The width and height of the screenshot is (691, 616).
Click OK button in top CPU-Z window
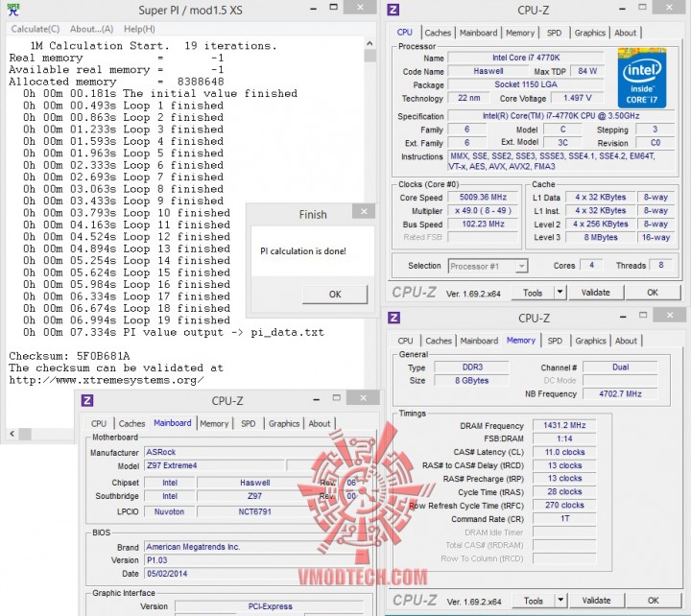click(653, 292)
